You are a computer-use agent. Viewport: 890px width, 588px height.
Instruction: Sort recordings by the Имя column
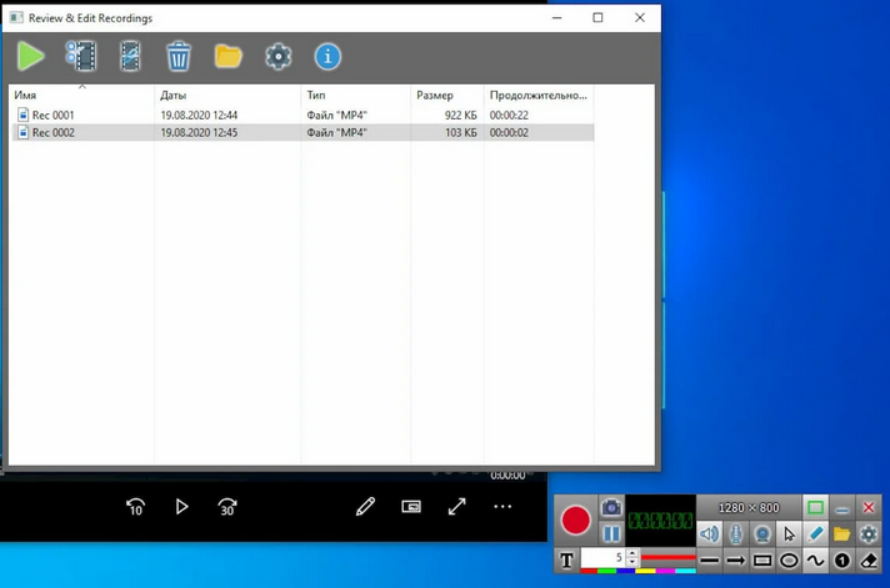click(81, 95)
